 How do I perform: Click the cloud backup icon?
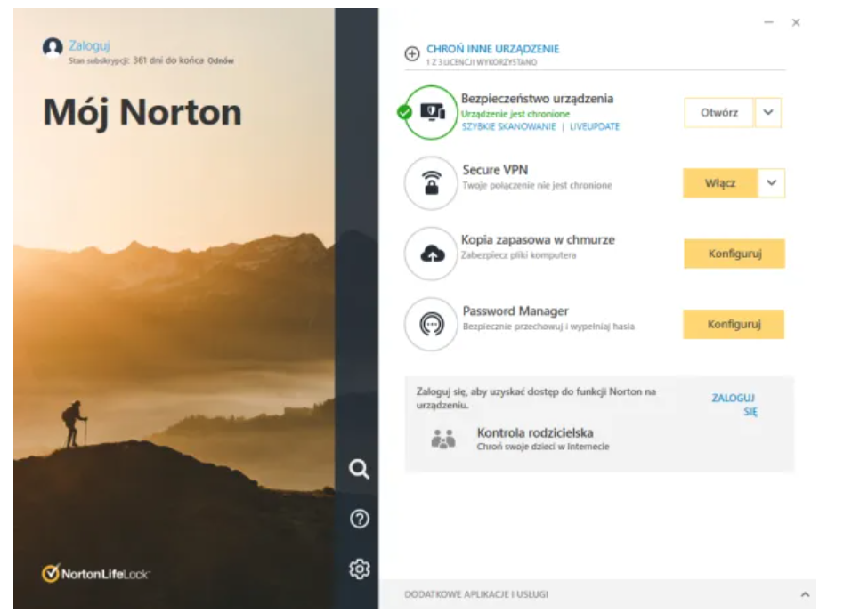(433, 254)
